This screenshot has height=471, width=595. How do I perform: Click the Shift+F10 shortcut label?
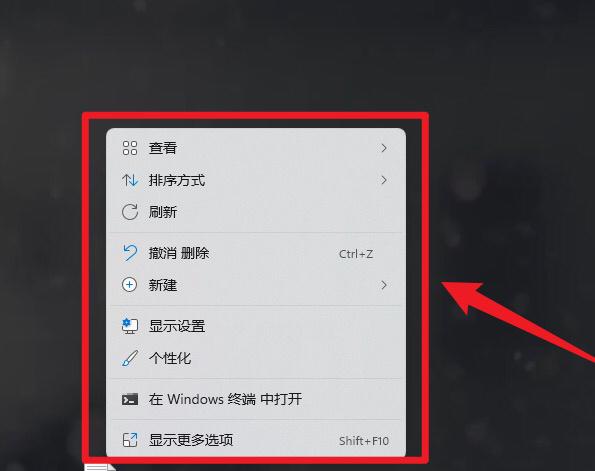click(364, 441)
